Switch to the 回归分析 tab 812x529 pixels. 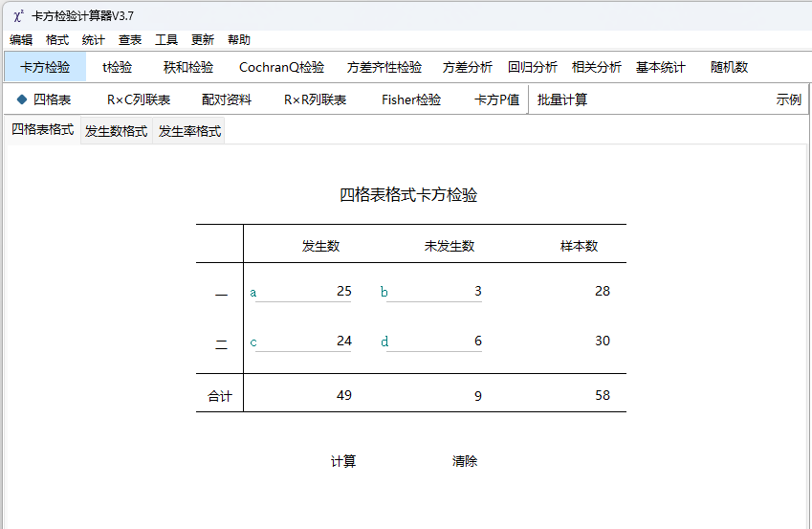click(533, 67)
